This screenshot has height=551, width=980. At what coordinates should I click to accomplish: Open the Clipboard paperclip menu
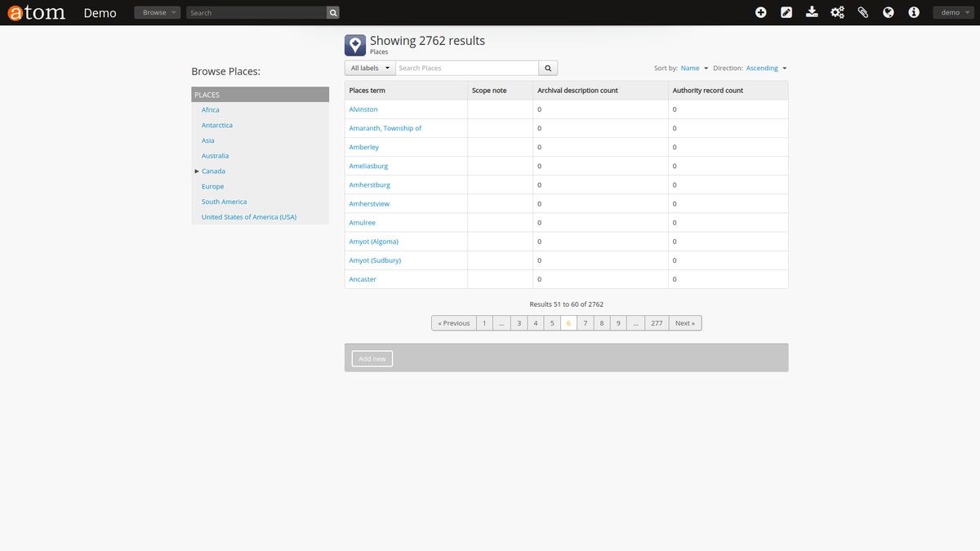click(862, 12)
